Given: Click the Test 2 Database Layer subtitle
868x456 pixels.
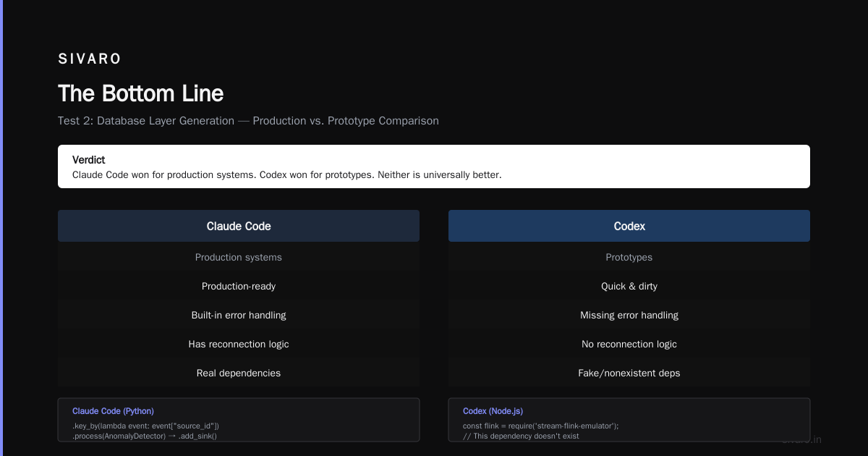Looking at the screenshot, I should click(x=248, y=121).
